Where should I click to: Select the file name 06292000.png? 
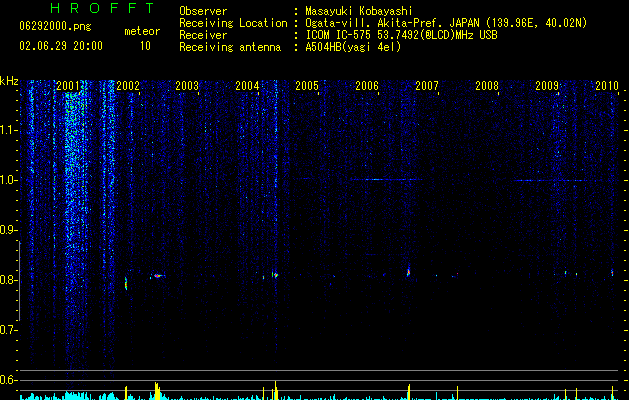pos(55,26)
